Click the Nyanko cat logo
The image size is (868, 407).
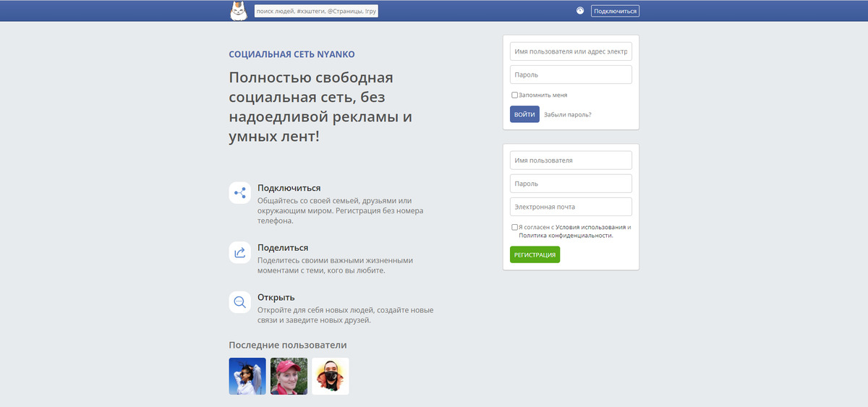pos(238,11)
